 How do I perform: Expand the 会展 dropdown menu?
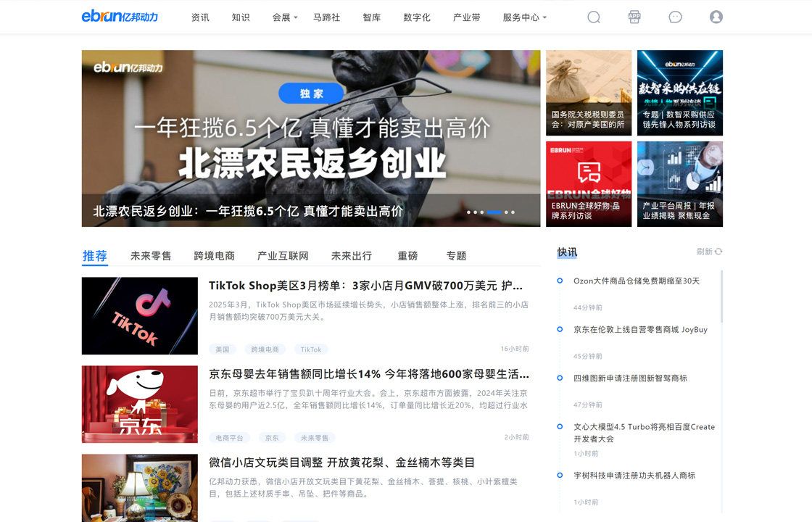[x=285, y=17]
